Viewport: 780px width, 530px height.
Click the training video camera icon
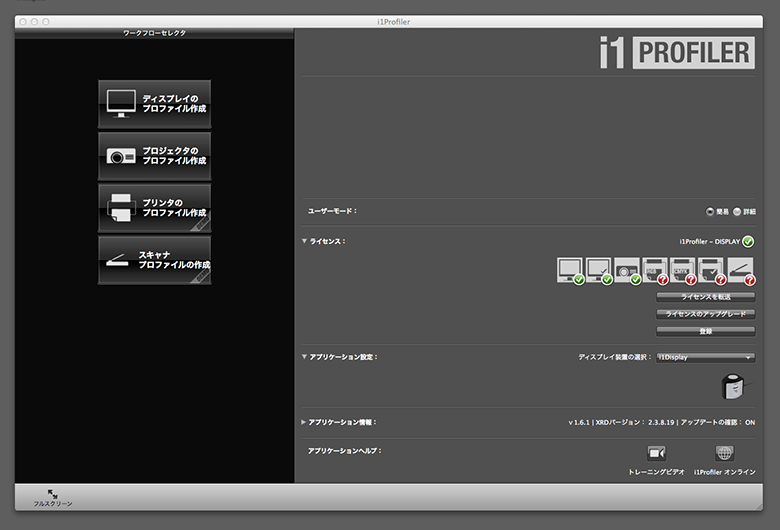pos(656,454)
